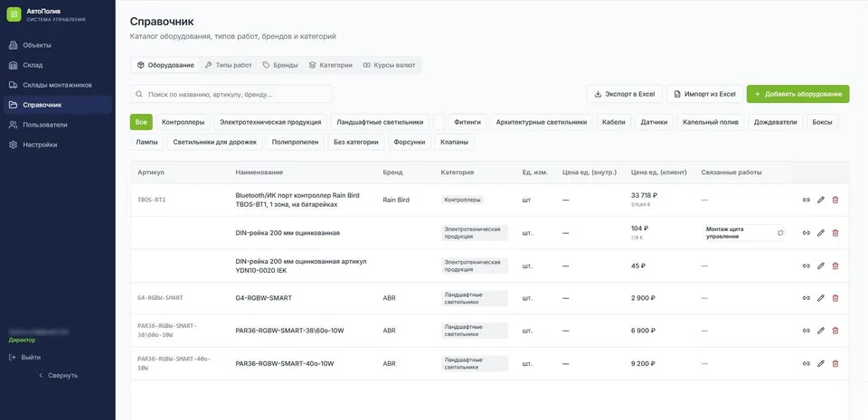Image resolution: width=868 pixels, height=420 pixels.
Task: Click the 33 718 ₽ price cell
Action: pos(644,196)
